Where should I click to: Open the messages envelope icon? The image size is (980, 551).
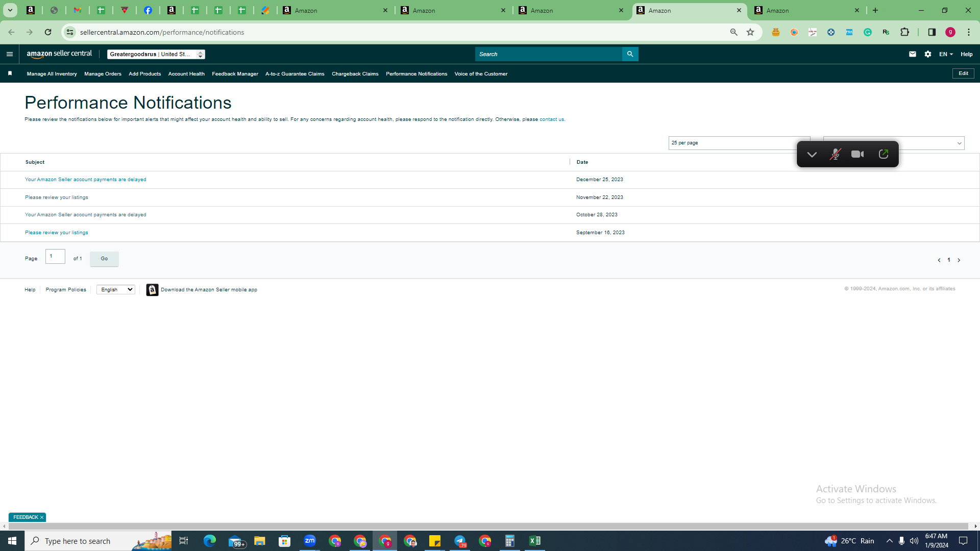click(x=913, y=54)
